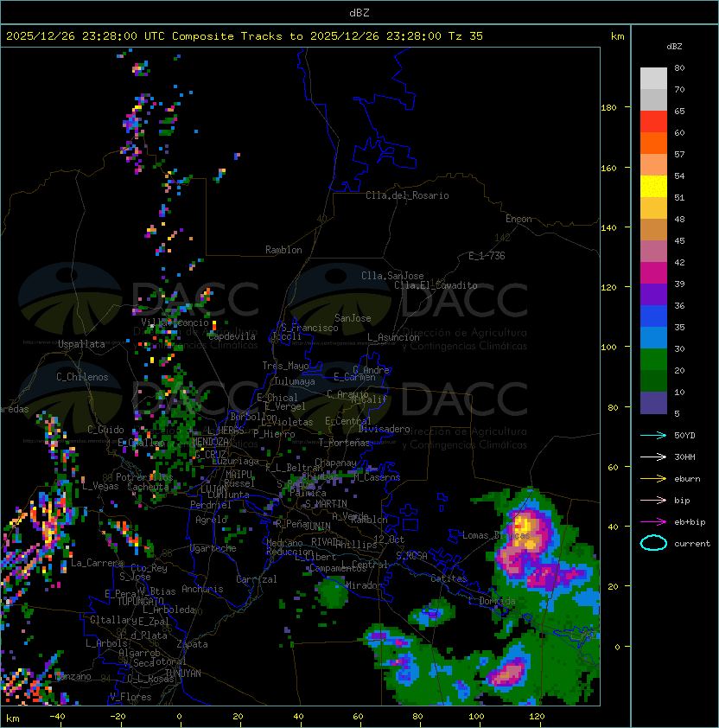Click the 'Mirador' label

365,585
